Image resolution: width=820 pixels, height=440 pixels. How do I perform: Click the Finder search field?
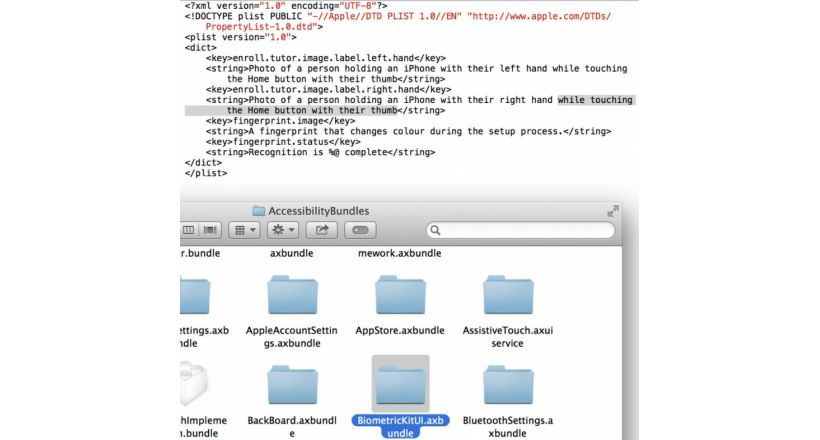[x=520, y=230]
